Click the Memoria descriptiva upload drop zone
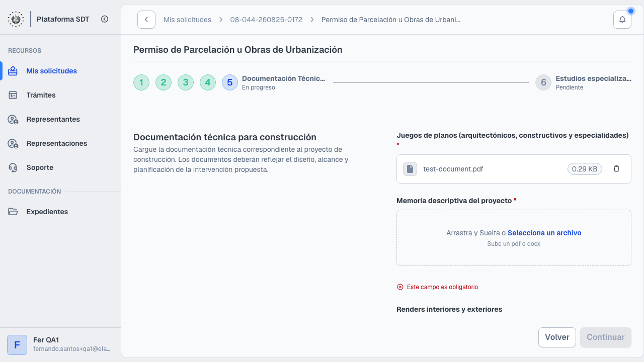 [514, 238]
